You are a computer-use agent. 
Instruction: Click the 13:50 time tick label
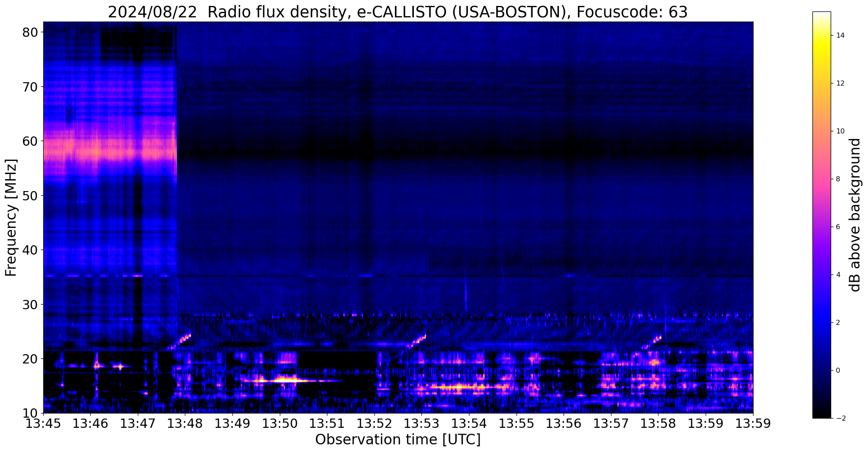pyautogui.click(x=280, y=424)
